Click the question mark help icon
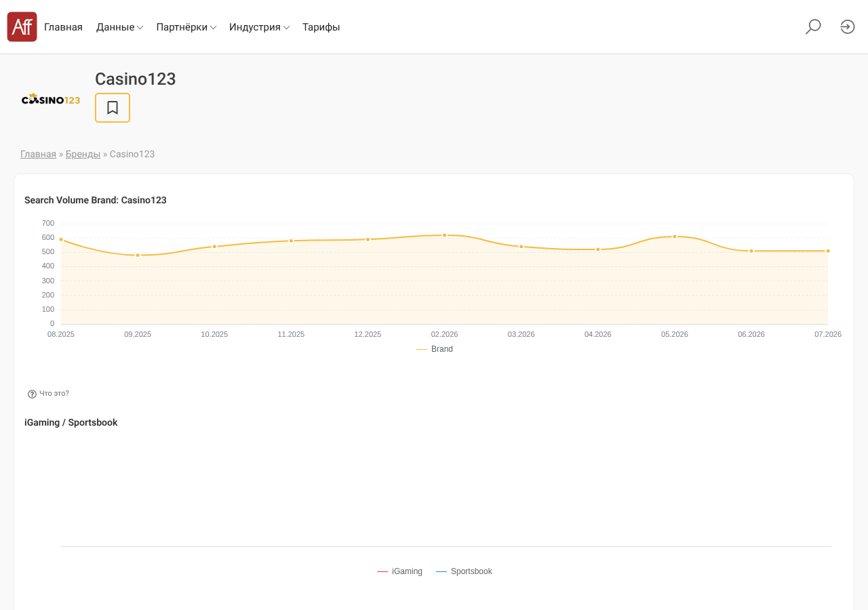Image resolution: width=868 pixels, height=610 pixels. [32, 394]
